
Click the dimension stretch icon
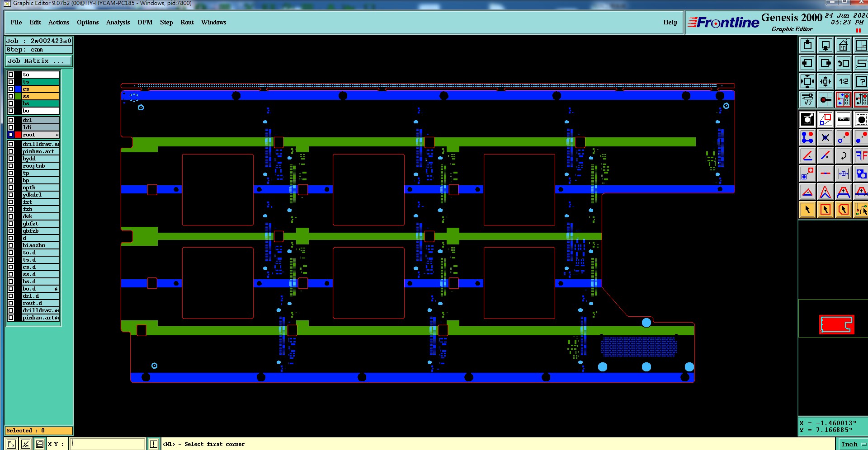(844, 173)
